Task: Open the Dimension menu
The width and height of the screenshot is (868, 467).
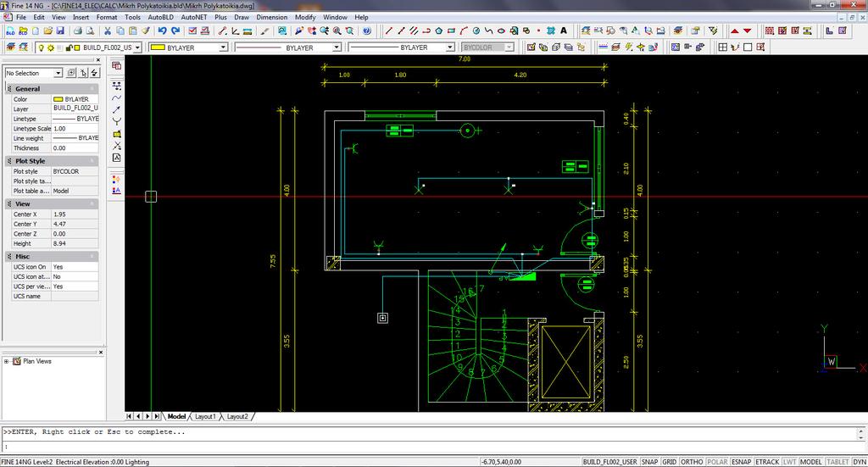Action: coord(272,17)
